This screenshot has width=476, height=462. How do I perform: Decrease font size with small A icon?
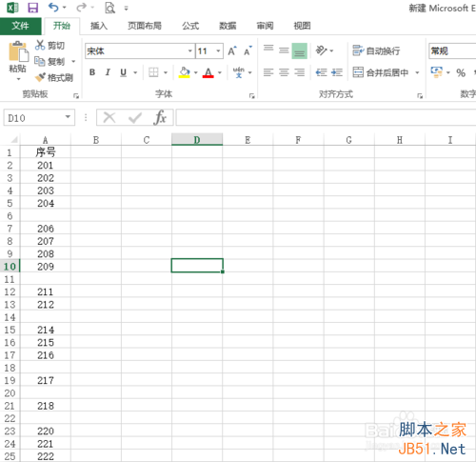[248, 50]
